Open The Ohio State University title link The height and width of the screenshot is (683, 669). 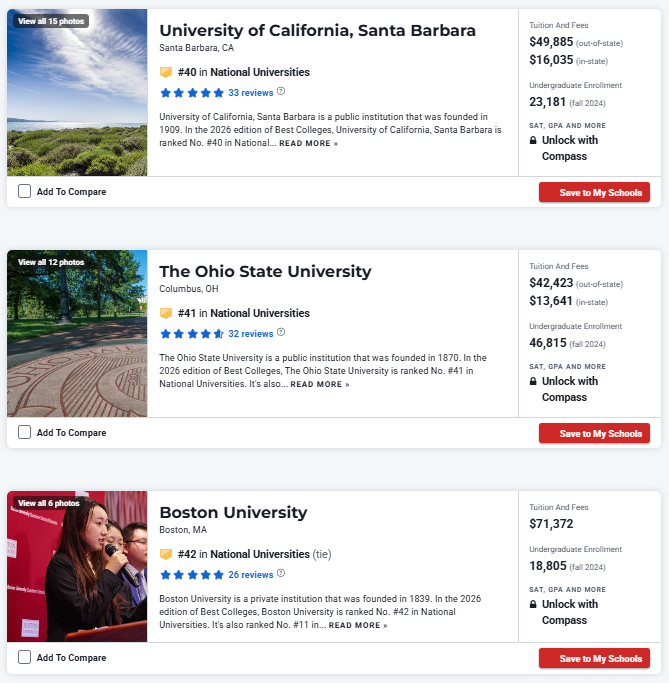[265, 271]
